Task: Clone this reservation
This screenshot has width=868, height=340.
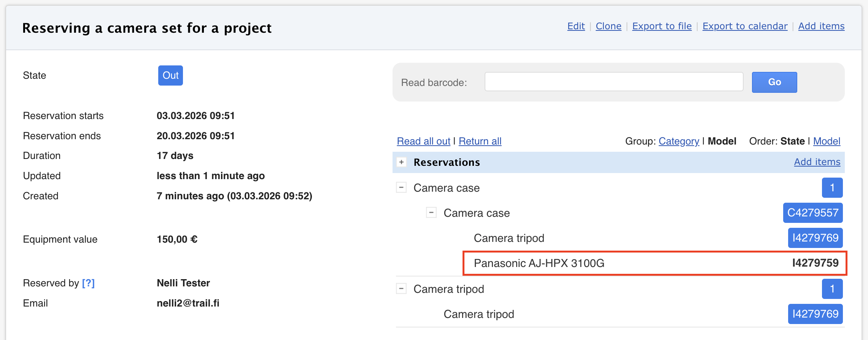Action: click(608, 26)
